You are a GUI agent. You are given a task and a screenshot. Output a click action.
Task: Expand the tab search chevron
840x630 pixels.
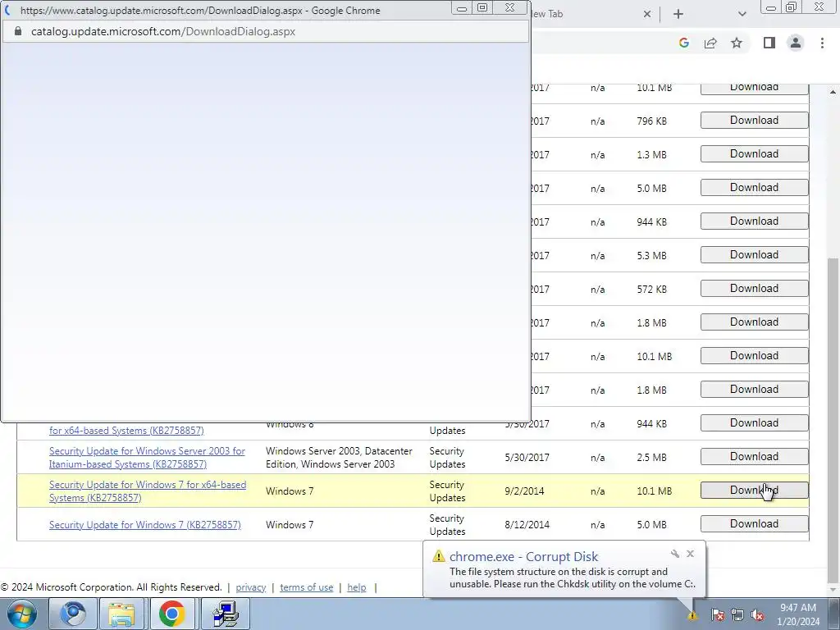point(742,14)
